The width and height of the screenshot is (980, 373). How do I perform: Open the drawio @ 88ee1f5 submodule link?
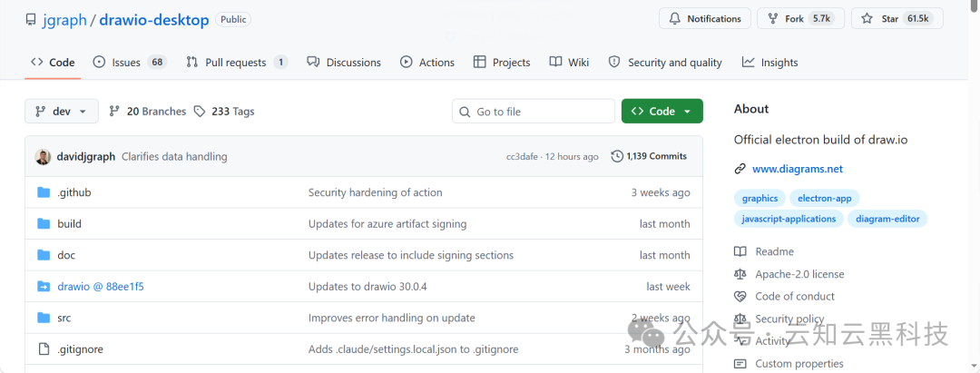[x=102, y=287]
